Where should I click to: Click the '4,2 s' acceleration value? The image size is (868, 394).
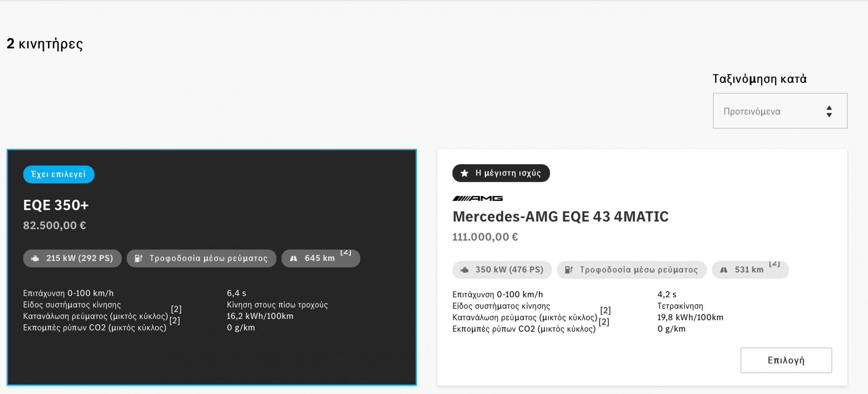click(x=667, y=294)
